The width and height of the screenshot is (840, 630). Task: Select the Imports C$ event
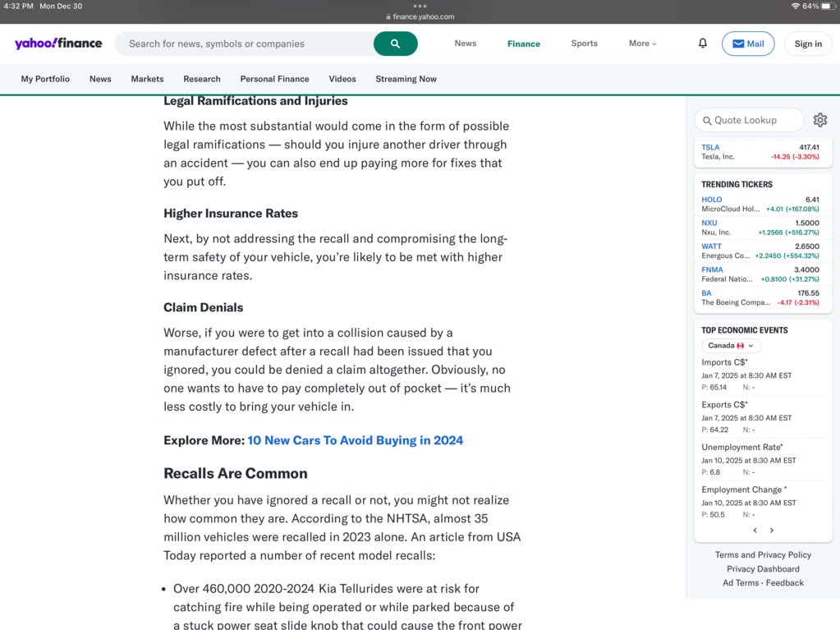click(724, 362)
